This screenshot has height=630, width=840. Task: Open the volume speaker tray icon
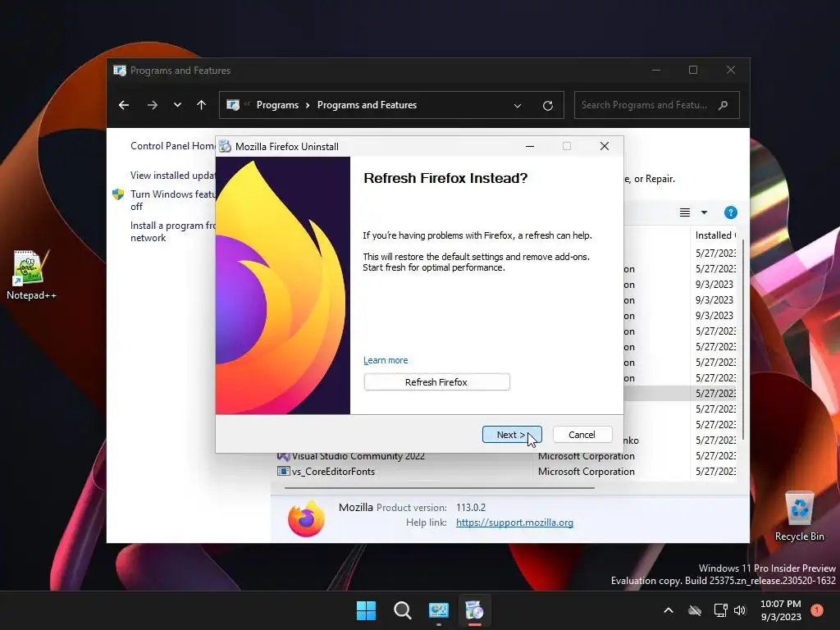740,610
